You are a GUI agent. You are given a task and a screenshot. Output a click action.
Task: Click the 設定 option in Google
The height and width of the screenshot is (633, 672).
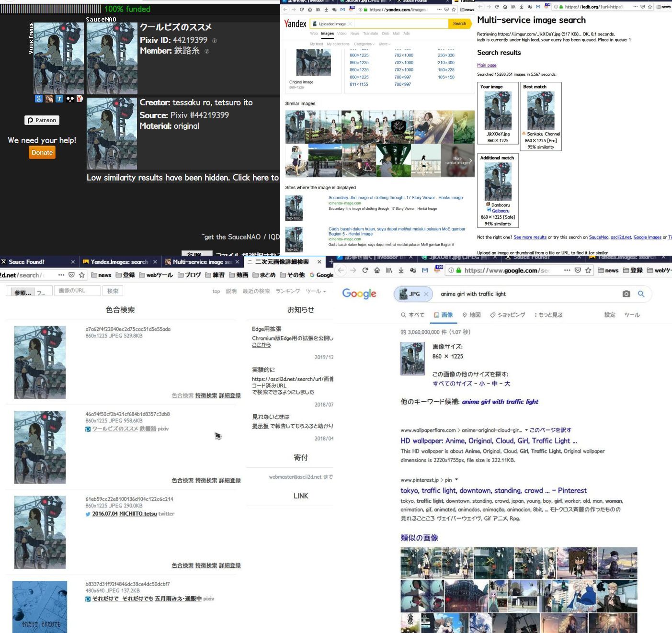(610, 315)
